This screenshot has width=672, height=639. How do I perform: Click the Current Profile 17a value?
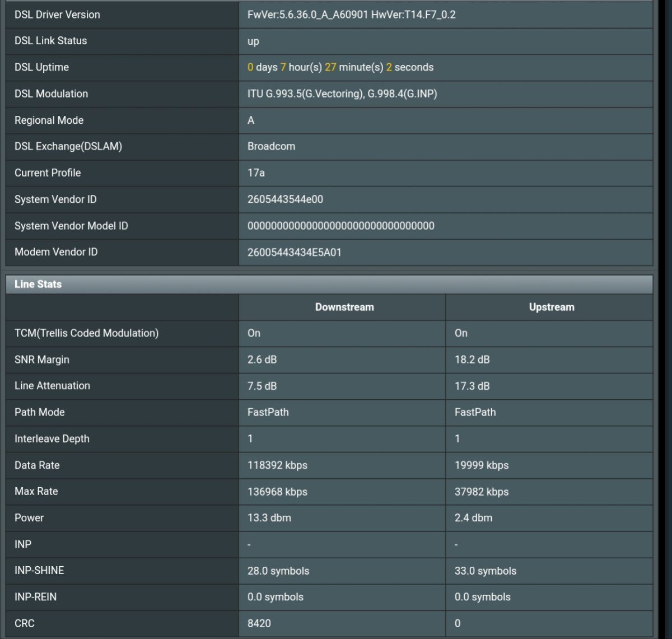pyautogui.click(x=256, y=172)
